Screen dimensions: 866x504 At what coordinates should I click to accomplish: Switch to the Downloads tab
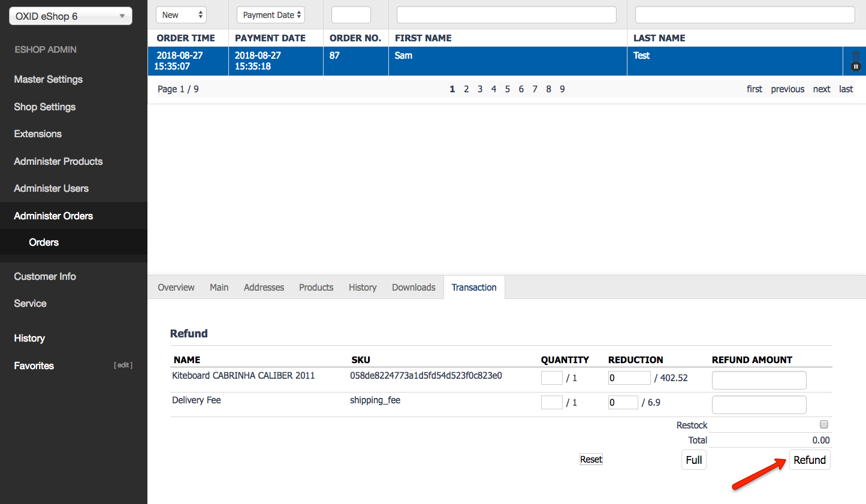[413, 287]
